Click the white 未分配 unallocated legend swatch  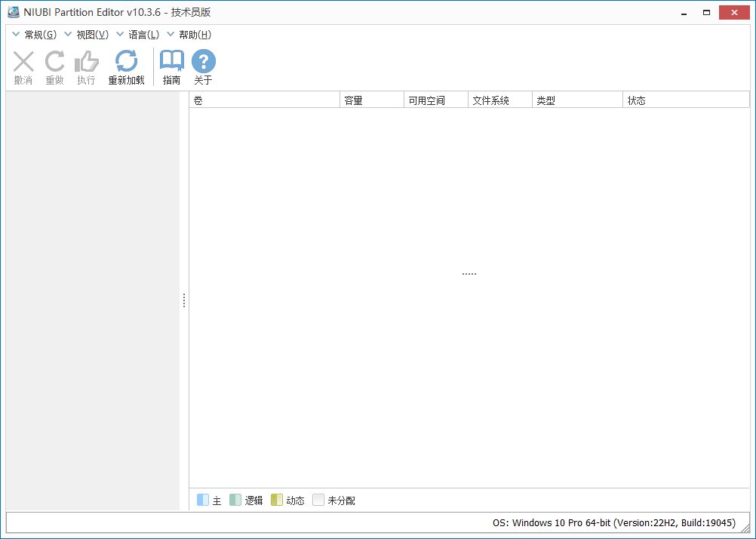click(318, 500)
